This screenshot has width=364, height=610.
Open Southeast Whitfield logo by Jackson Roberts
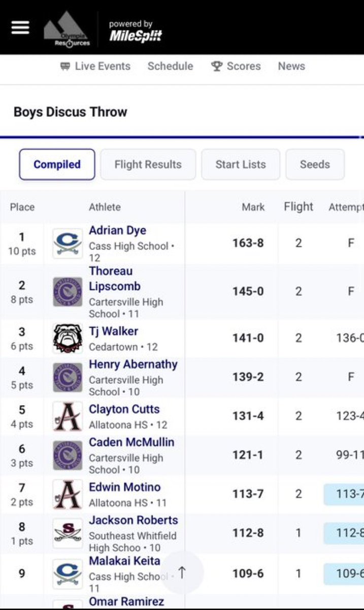point(68,533)
